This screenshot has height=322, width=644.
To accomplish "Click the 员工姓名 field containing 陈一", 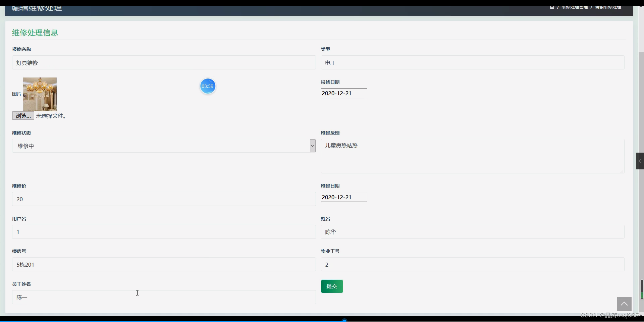I will (164, 297).
